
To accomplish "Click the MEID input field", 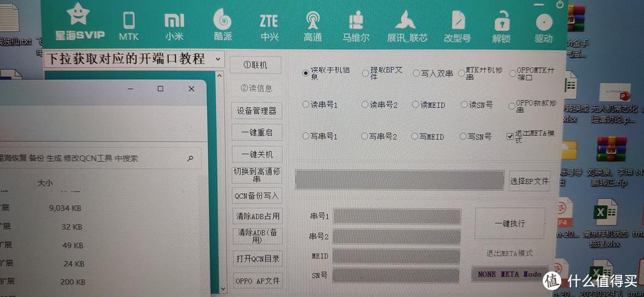I will [396, 256].
